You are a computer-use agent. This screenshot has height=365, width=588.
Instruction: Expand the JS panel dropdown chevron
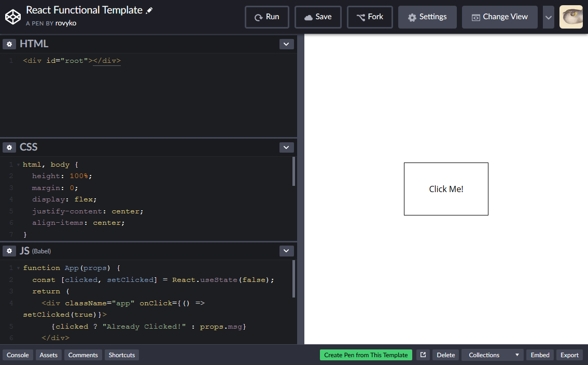coord(286,251)
